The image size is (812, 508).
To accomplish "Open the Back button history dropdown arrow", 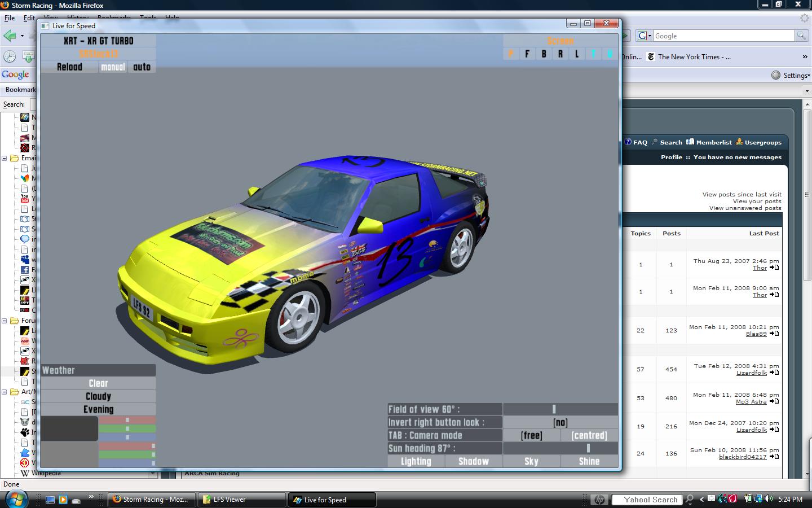I will click(x=22, y=36).
